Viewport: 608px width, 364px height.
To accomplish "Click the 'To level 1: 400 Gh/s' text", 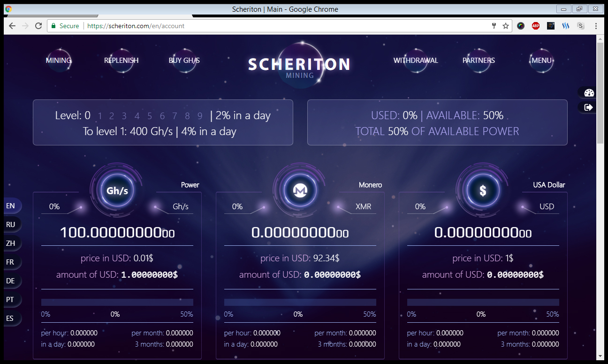I will (x=128, y=131).
